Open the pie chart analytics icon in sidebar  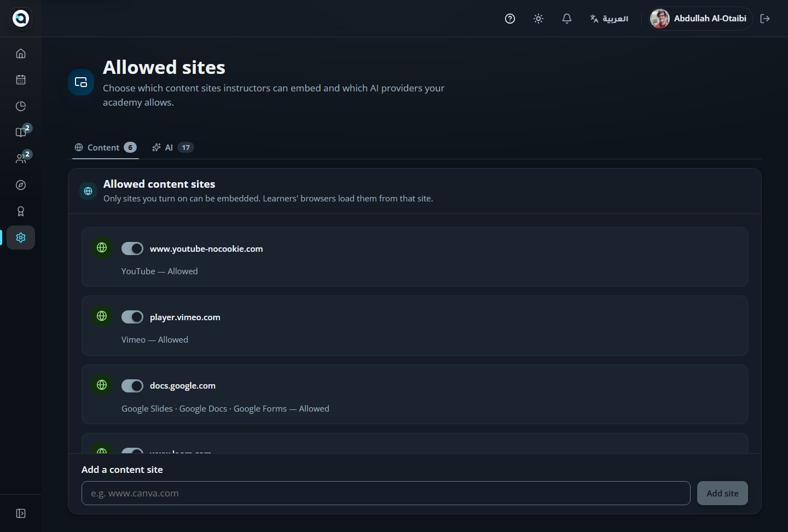pos(21,106)
